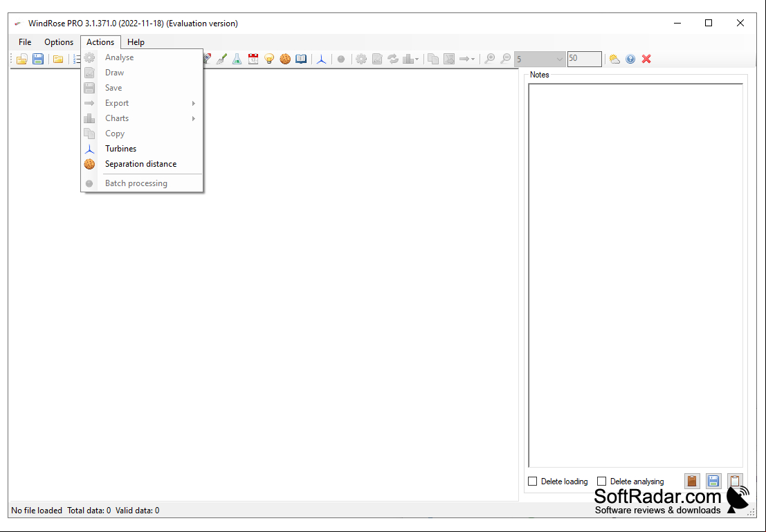The width and height of the screenshot is (766, 532).
Task: Click the yellow folder toolbar icon
Action: 58,59
